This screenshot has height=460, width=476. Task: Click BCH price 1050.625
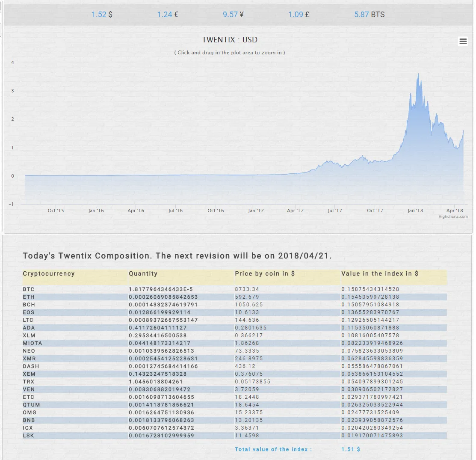point(248,304)
